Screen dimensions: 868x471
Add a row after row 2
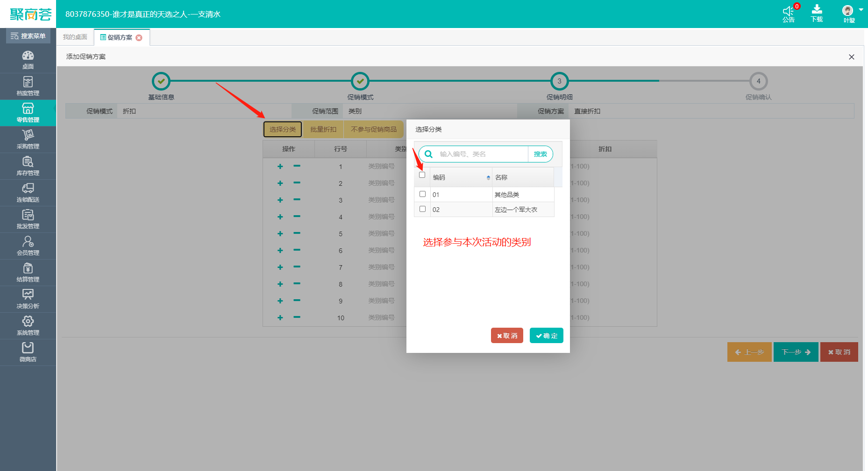coord(280,183)
